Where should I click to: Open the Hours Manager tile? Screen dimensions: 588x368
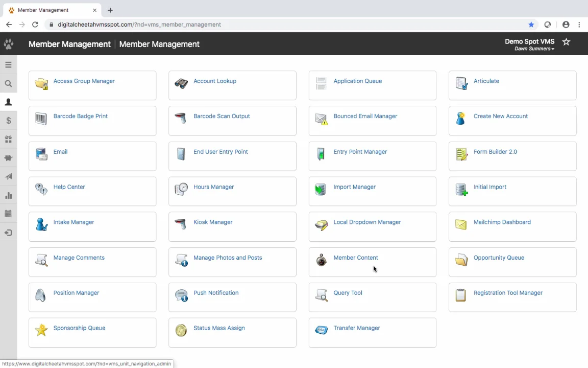click(213, 187)
